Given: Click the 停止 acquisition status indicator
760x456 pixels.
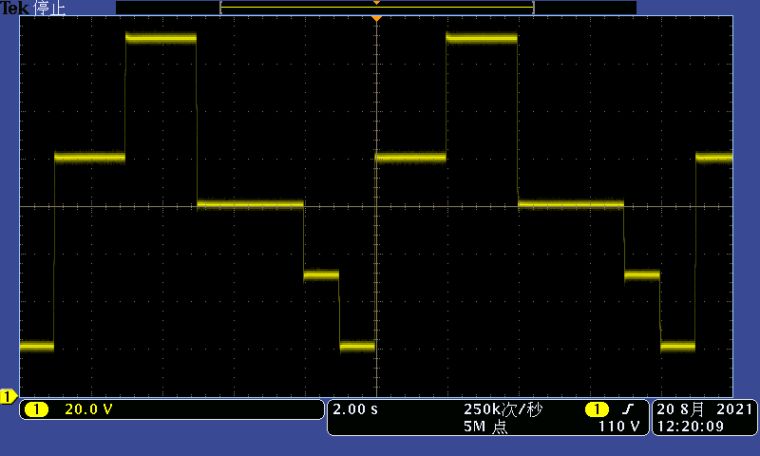Looking at the screenshot, I should 48,7.
